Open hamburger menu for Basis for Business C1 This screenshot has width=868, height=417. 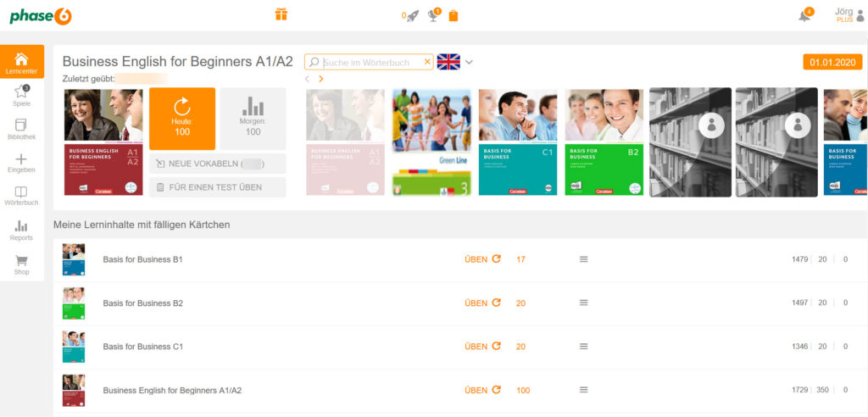pyautogui.click(x=583, y=346)
